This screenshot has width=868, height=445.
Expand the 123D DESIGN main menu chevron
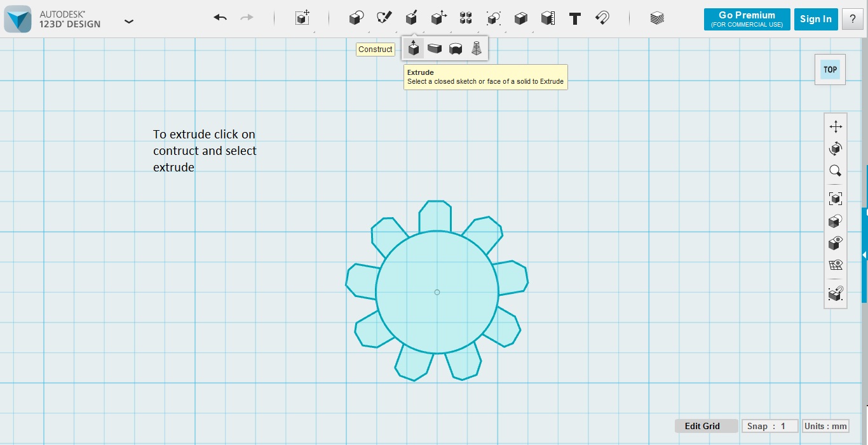coord(129,21)
